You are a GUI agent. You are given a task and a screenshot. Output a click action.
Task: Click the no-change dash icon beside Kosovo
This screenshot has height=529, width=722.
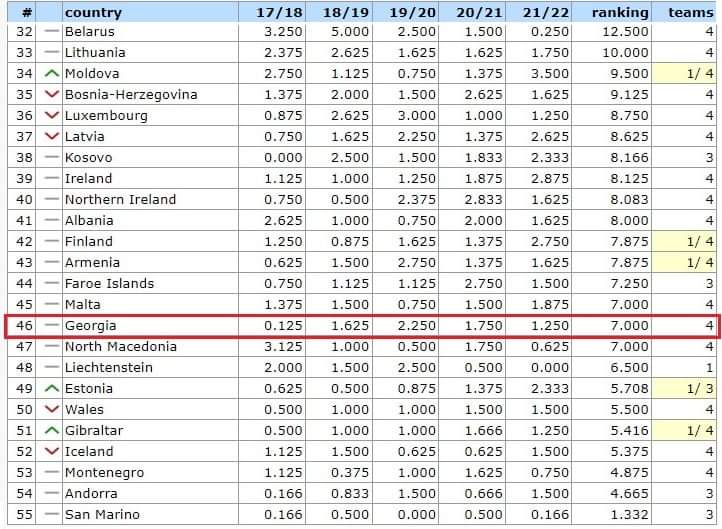pyautogui.click(x=52, y=157)
